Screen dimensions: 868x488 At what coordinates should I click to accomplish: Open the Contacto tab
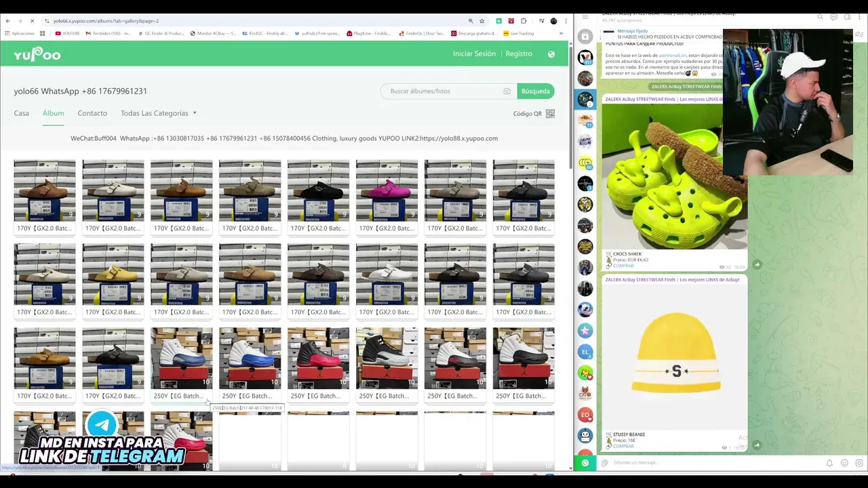[x=92, y=113]
